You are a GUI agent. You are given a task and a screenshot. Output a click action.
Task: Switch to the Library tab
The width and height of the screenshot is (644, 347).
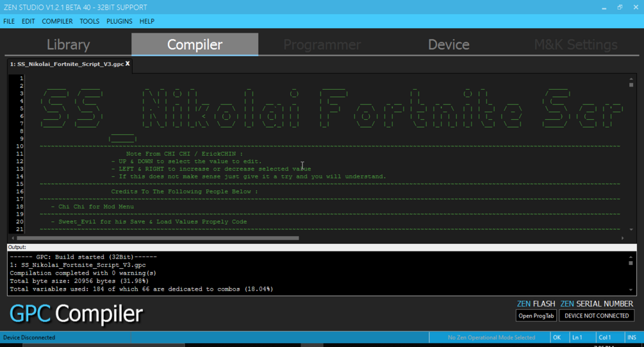[x=68, y=44]
